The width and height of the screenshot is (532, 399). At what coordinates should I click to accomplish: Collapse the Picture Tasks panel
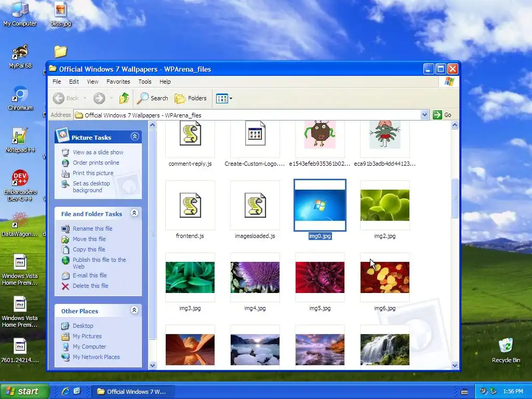click(135, 137)
